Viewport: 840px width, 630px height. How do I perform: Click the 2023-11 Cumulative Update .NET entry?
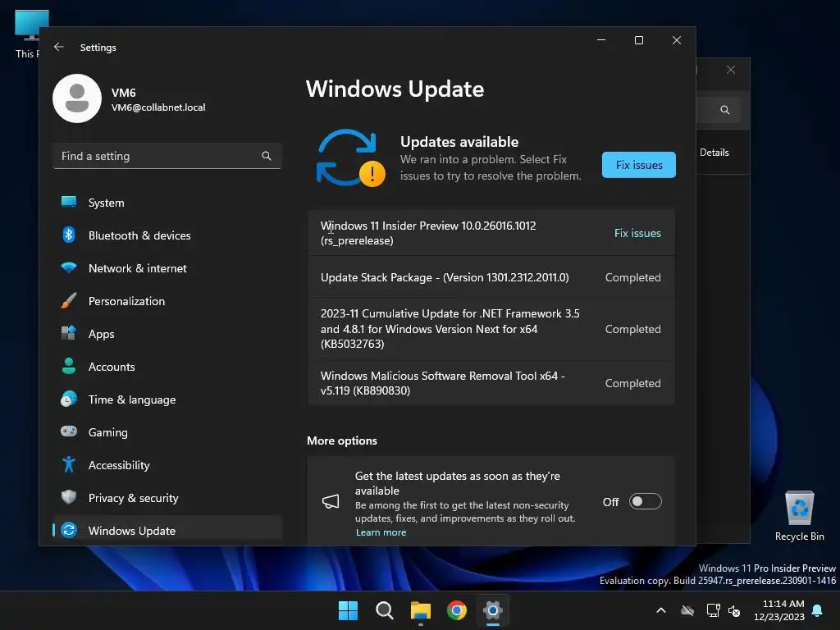[x=491, y=329]
